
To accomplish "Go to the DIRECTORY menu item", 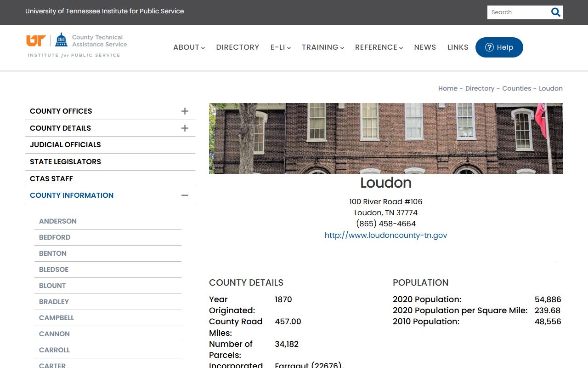I will pos(237,47).
